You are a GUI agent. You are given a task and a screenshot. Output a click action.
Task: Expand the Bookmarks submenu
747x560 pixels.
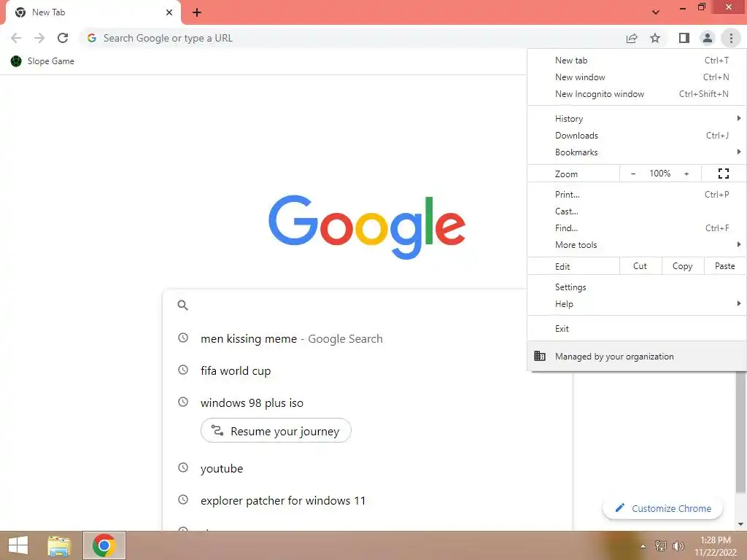[x=636, y=152]
